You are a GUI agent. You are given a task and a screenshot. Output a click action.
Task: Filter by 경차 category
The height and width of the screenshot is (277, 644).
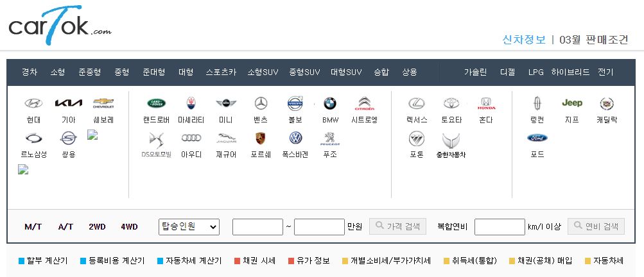tap(30, 72)
